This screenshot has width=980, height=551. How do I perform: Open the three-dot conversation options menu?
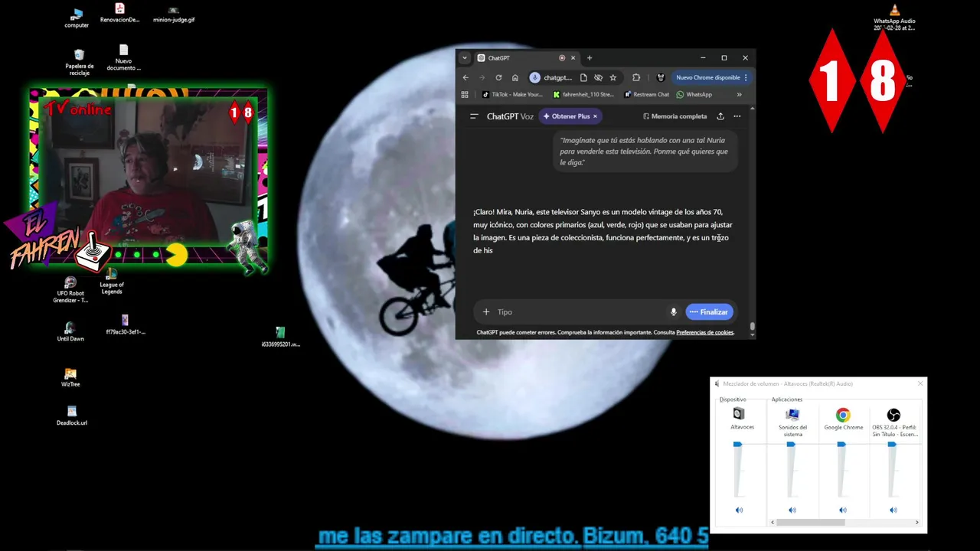tap(737, 116)
